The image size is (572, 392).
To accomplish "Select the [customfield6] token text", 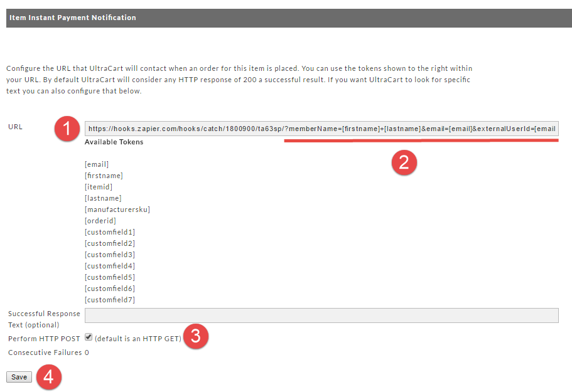I will click(x=110, y=289).
